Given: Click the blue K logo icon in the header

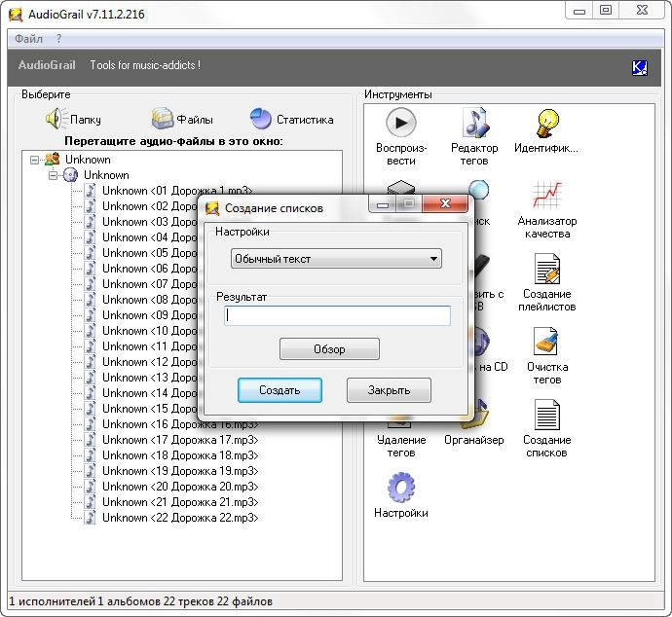Looking at the screenshot, I should click(640, 68).
